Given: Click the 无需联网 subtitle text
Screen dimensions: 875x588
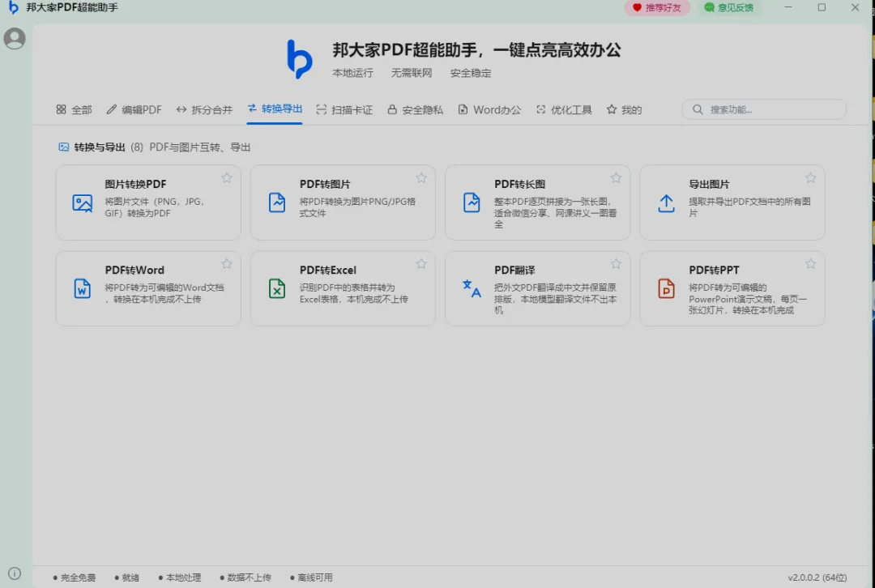Looking at the screenshot, I should click(412, 73).
